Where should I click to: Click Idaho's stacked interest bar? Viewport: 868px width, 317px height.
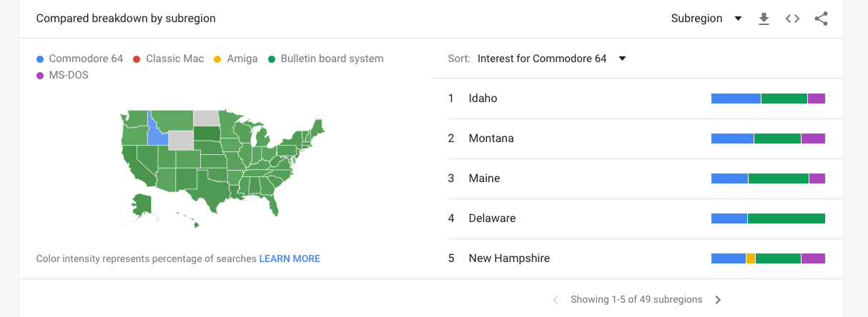click(x=768, y=99)
